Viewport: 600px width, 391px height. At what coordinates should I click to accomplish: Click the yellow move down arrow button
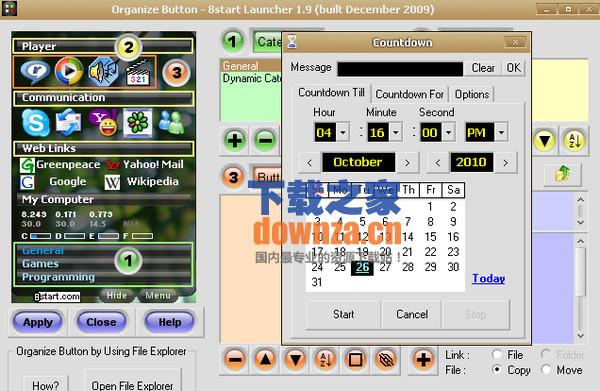pos(545,141)
